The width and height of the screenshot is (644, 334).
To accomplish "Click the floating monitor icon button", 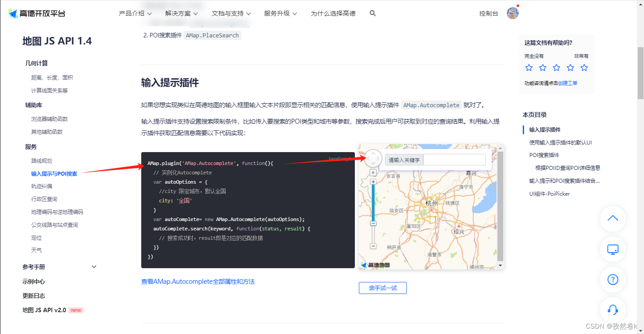I will point(613,249).
